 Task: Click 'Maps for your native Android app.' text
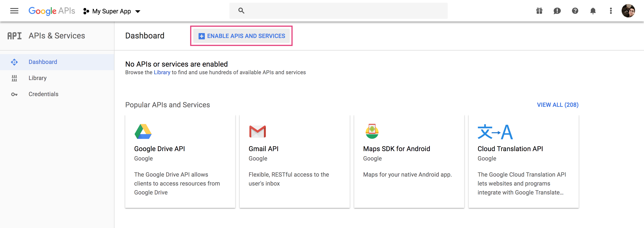click(407, 175)
